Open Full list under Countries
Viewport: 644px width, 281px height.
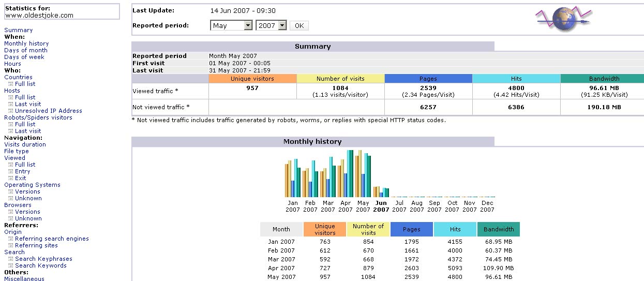(x=25, y=84)
